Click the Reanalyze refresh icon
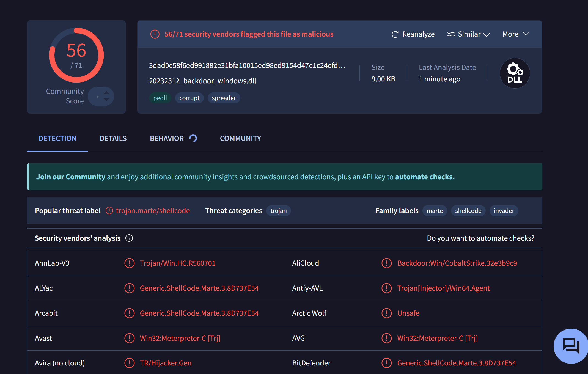The width and height of the screenshot is (588, 374). (x=395, y=34)
